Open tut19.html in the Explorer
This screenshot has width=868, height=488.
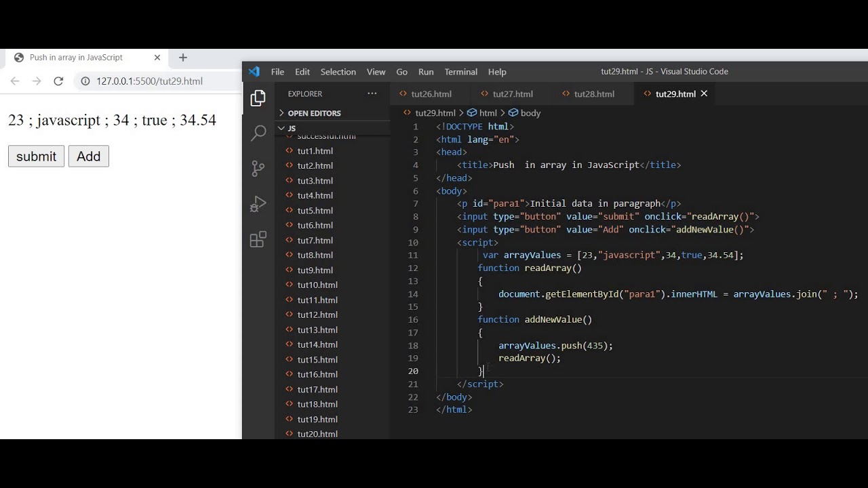pyautogui.click(x=317, y=419)
